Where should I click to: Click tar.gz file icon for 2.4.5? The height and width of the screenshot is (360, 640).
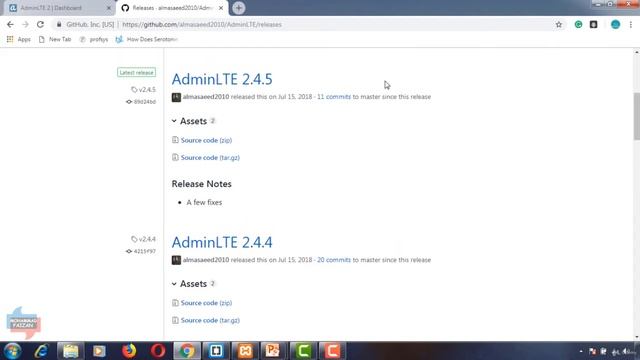175,157
